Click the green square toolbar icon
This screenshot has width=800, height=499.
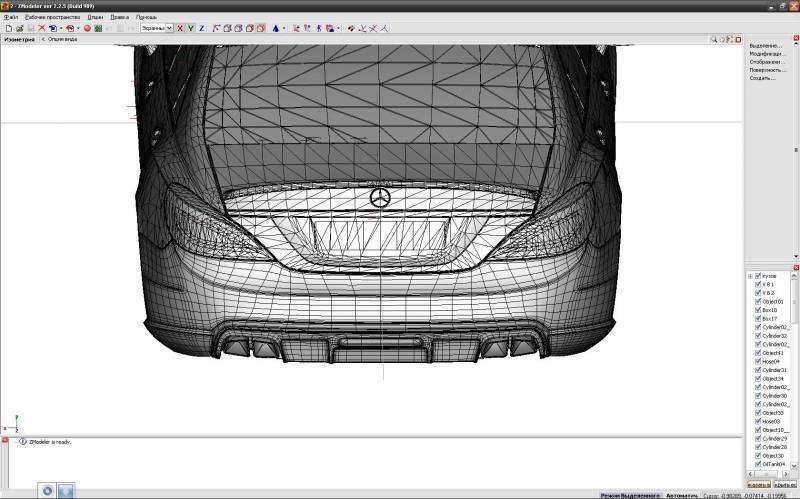[98, 29]
